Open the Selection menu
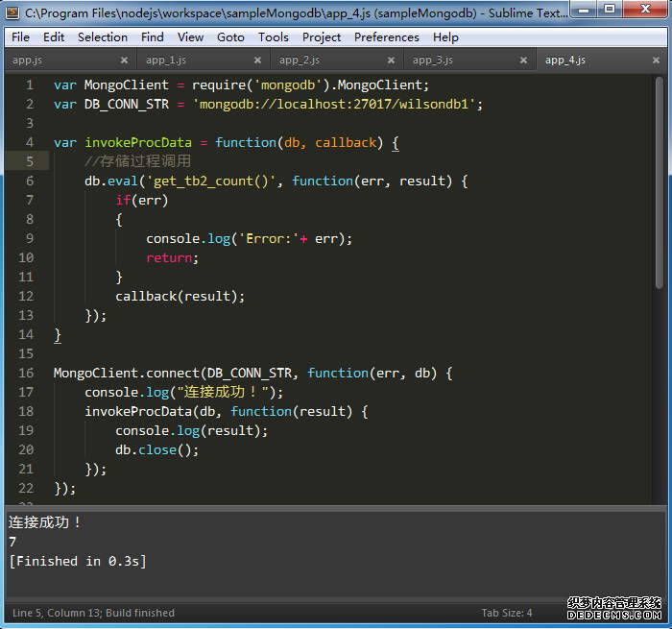 (x=102, y=37)
